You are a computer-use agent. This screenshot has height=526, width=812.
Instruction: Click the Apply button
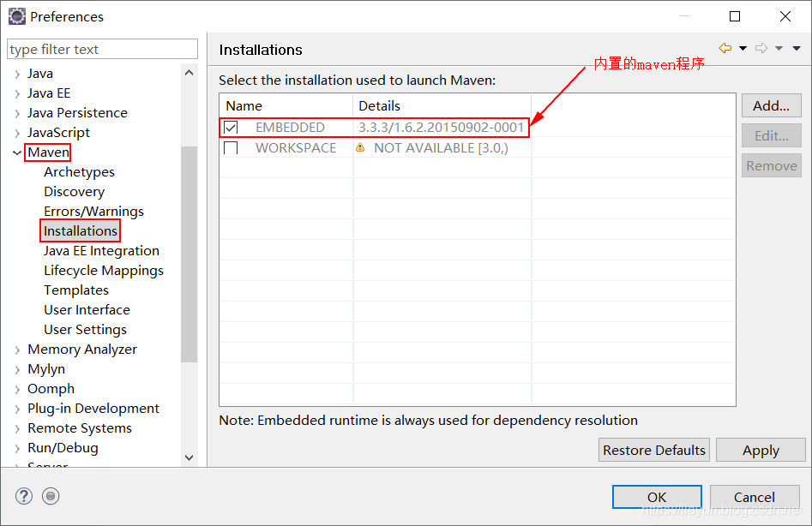click(x=761, y=450)
